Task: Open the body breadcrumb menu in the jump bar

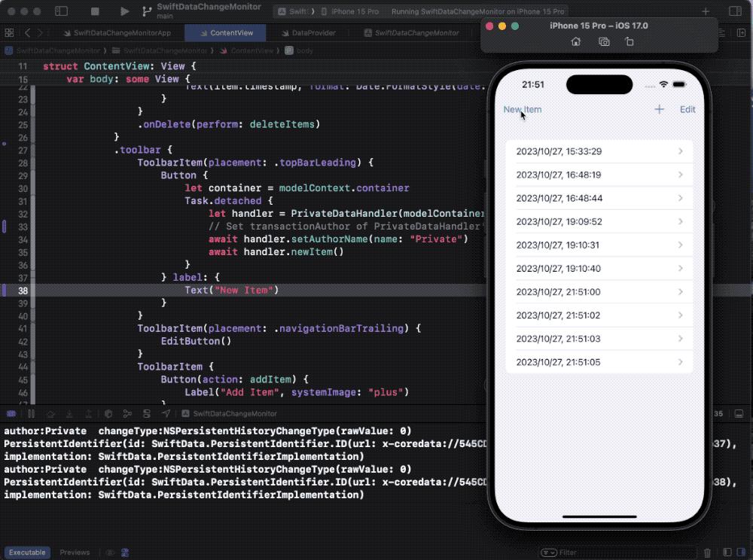Action: (303, 50)
